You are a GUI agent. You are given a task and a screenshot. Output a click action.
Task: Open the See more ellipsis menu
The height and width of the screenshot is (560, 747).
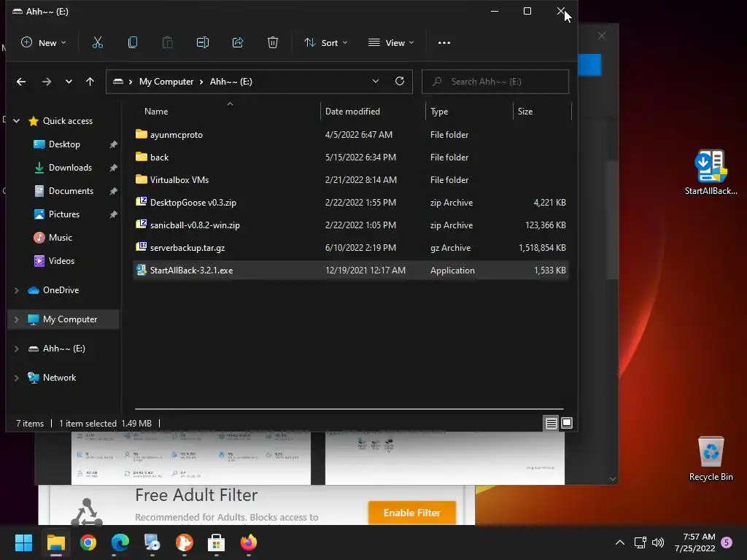point(444,43)
